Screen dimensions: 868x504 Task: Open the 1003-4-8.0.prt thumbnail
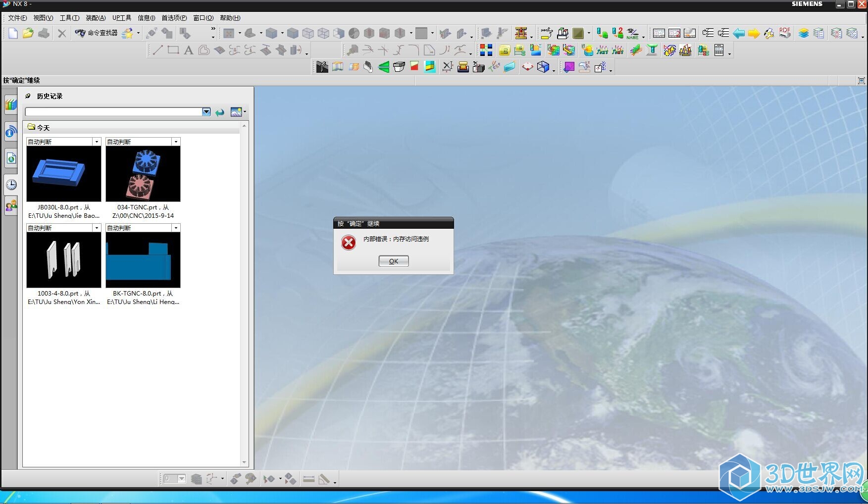(x=63, y=260)
